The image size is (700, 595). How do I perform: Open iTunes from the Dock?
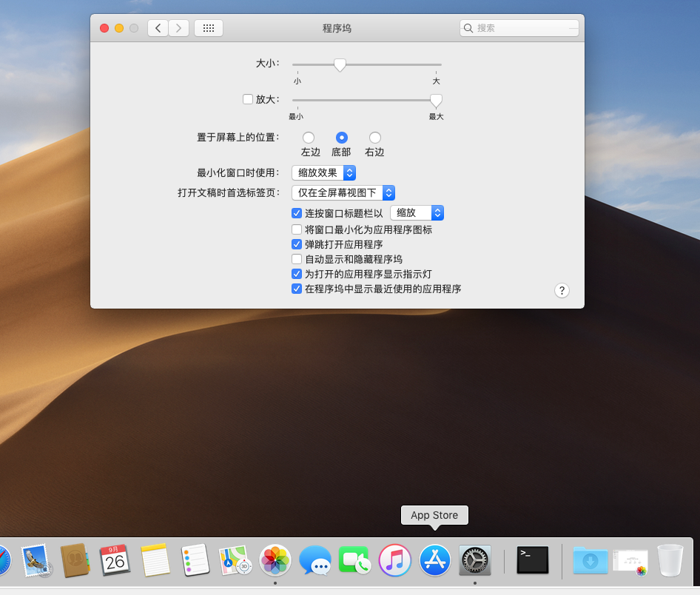pyautogui.click(x=394, y=560)
